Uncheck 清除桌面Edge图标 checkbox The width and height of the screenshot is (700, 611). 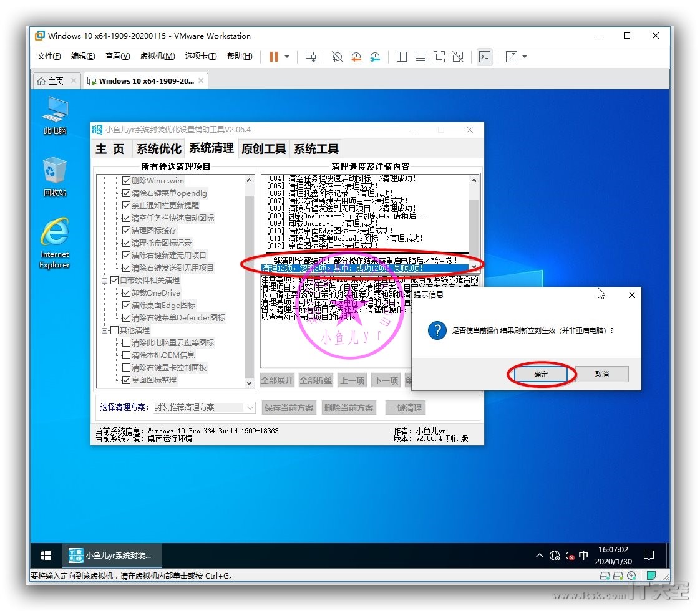pyautogui.click(x=127, y=305)
